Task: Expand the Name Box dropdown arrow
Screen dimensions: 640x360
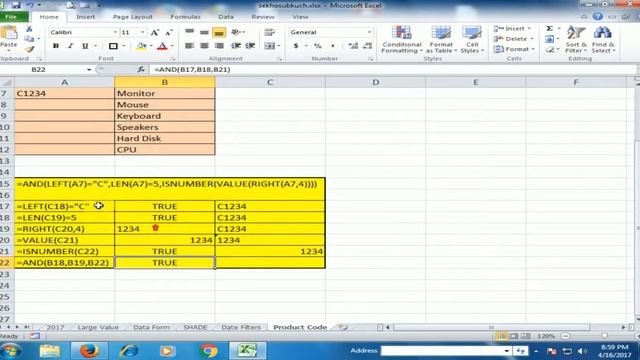Action: click(89, 70)
